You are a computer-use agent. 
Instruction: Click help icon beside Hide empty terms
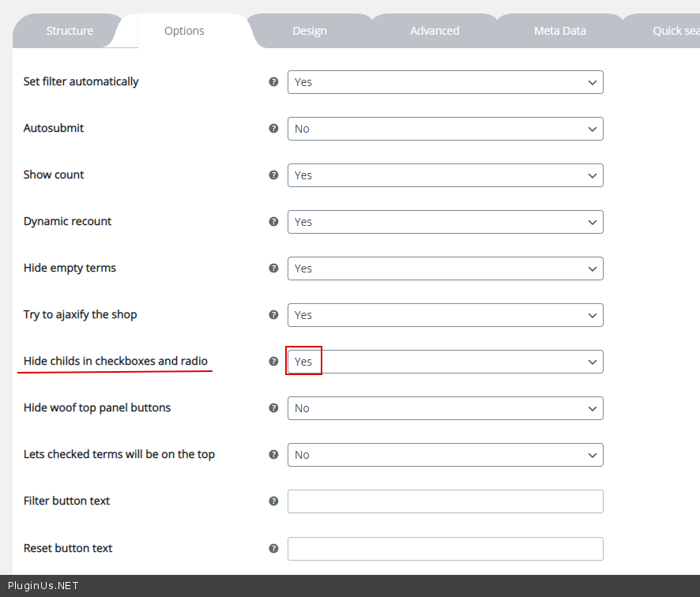(x=273, y=268)
